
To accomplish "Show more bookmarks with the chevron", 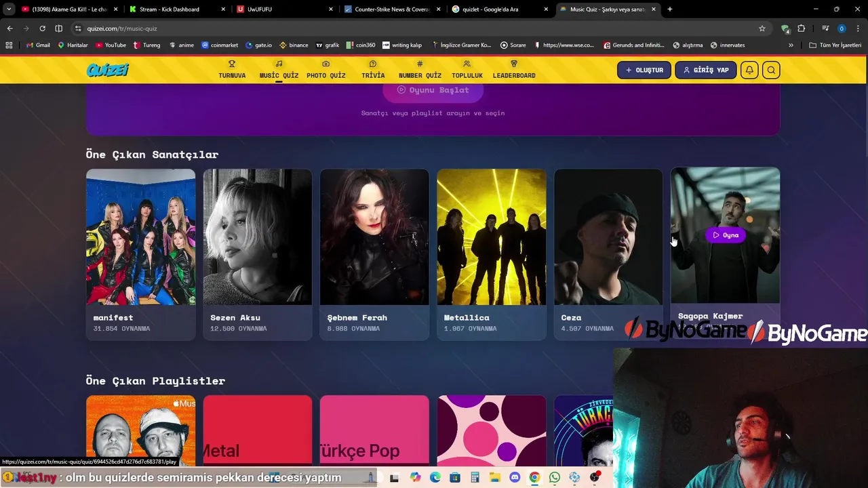I will click(x=791, y=45).
